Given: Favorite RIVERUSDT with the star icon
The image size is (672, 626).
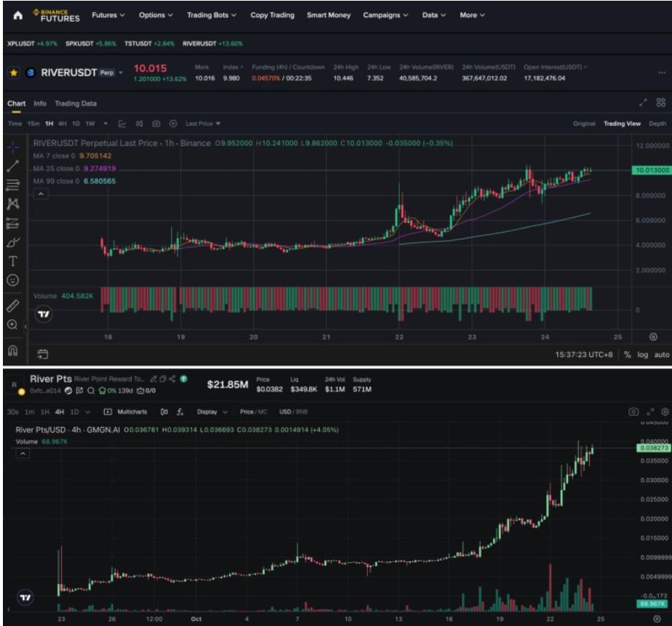Looking at the screenshot, I should pyautogui.click(x=13, y=73).
